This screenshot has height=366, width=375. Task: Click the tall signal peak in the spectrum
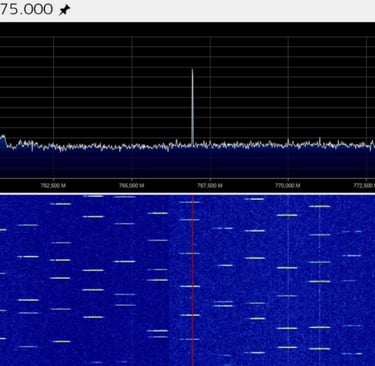coord(192,106)
